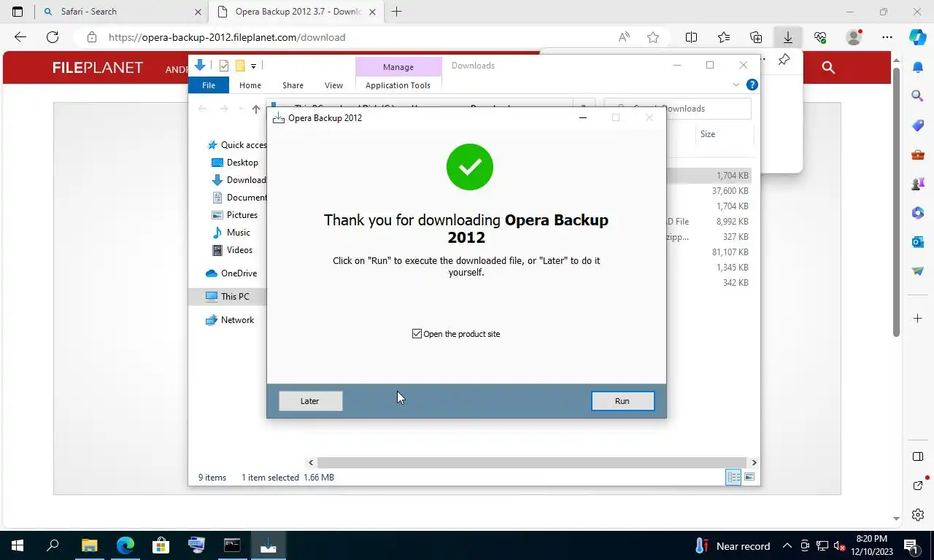Click the 37,600 KB file size cell

point(730,191)
